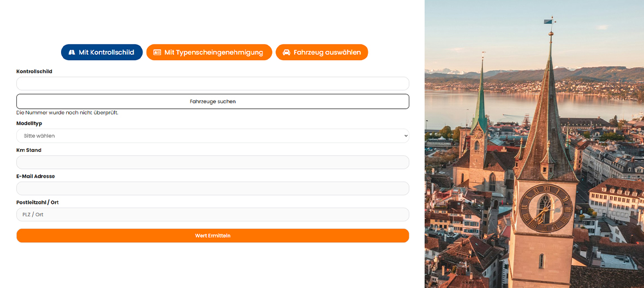
Task: Switch to the Fahrzeug auswählen tab
Action: pos(321,52)
